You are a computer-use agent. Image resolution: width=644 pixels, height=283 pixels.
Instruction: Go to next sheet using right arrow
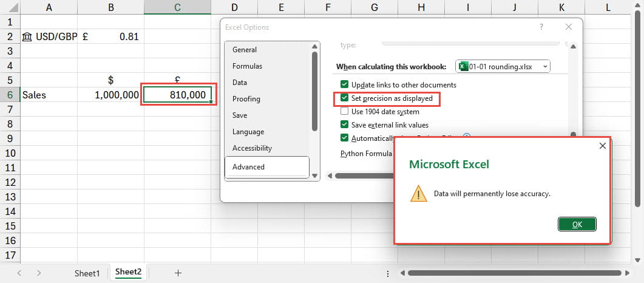coord(39,273)
